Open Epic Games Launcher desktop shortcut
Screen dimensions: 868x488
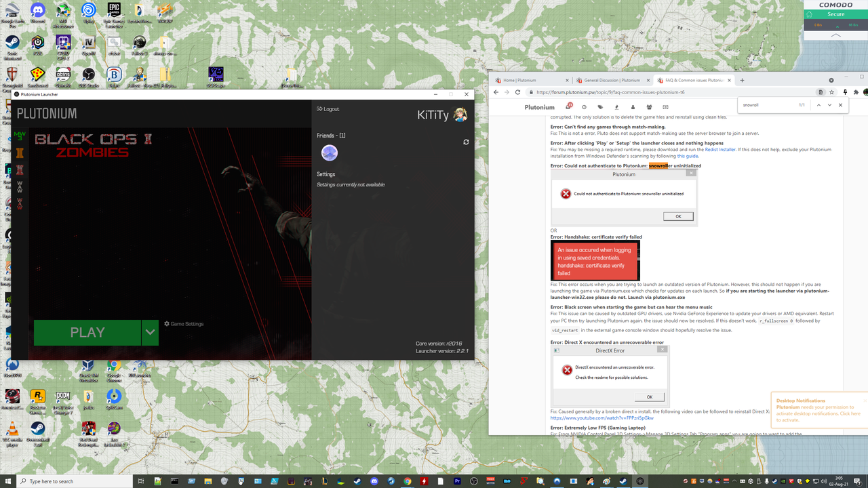click(114, 13)
